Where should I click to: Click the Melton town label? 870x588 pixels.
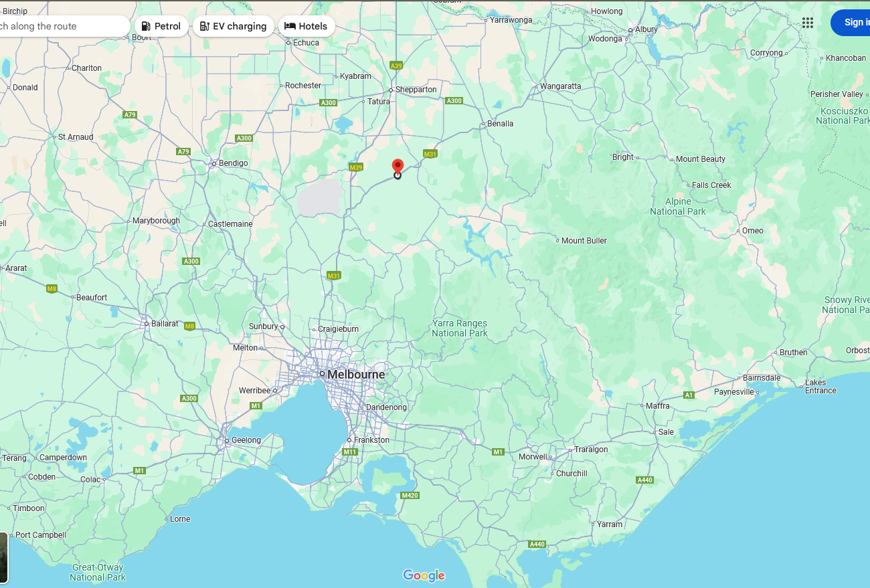tap(245, 348)
